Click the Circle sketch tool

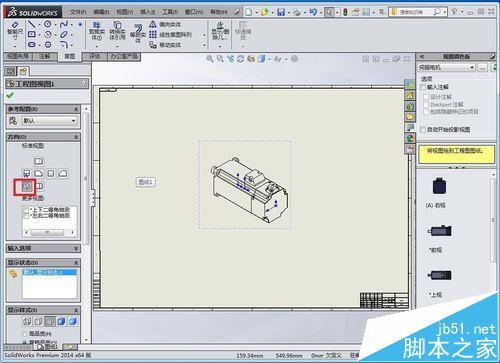tap(48, 24)
